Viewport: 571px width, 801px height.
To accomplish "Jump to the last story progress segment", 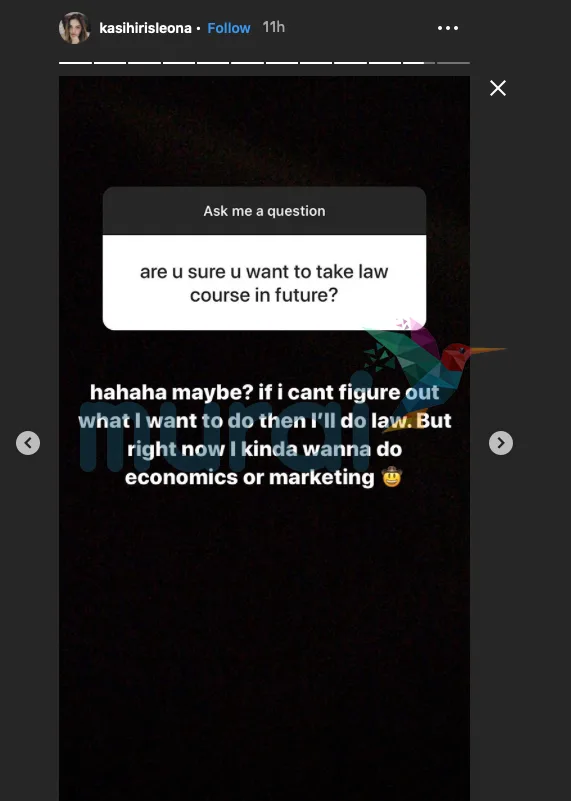I will coord(454,63).
